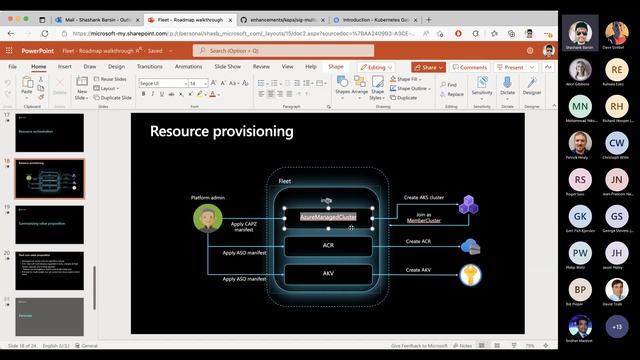Open the Designer wand icon
Viewport: 640px width, 360px height.
click(x=532, y=82)
